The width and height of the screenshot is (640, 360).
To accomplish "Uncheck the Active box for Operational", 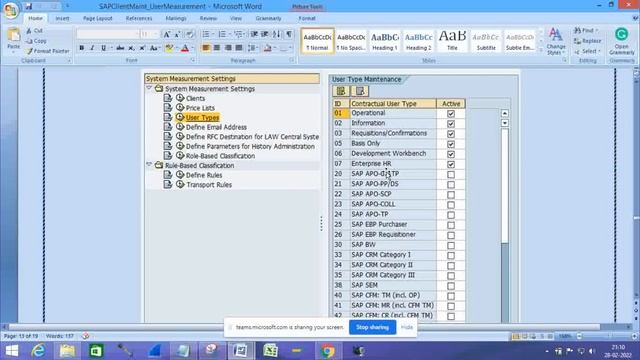I will [451, 113].
